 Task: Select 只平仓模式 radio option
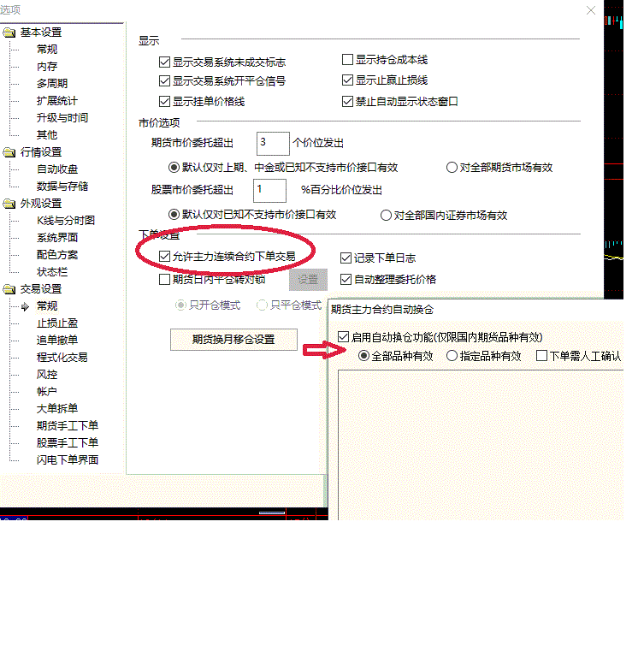(x=262, y=305)
